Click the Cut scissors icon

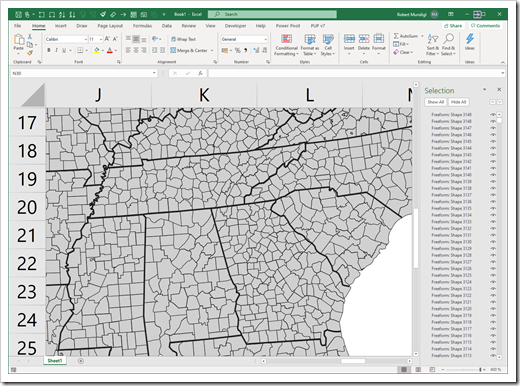tap(30, 36)
